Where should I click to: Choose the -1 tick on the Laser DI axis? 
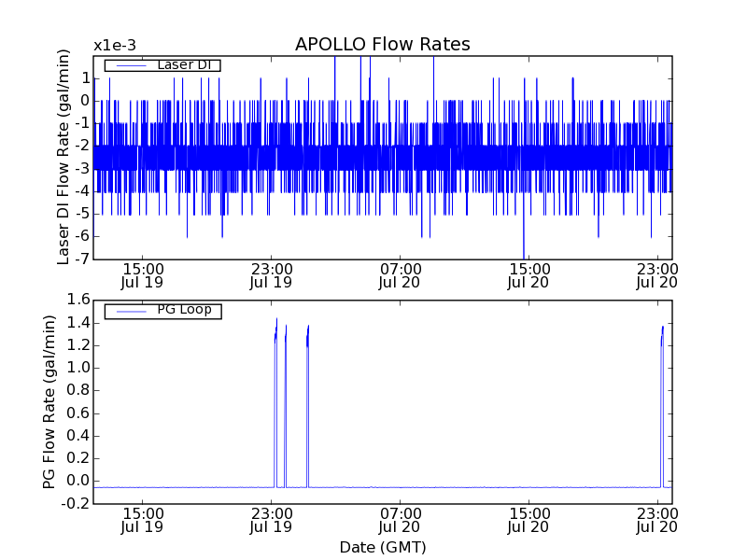click(81, 123)
